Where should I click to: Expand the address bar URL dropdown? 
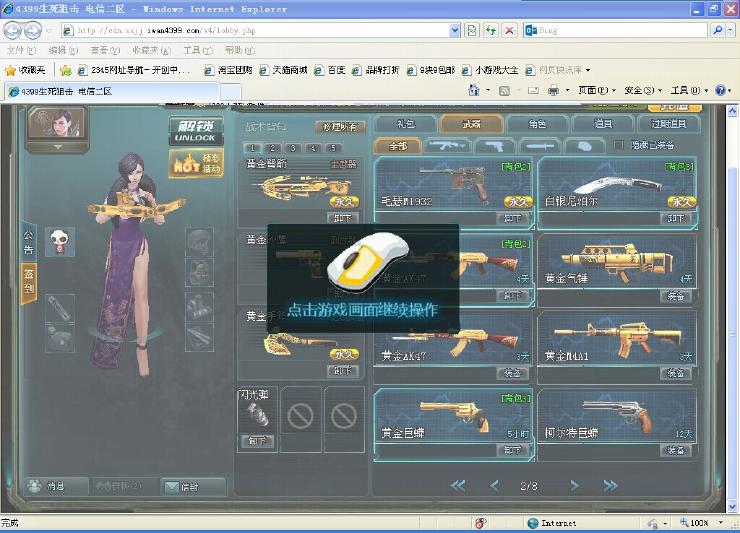454,30
